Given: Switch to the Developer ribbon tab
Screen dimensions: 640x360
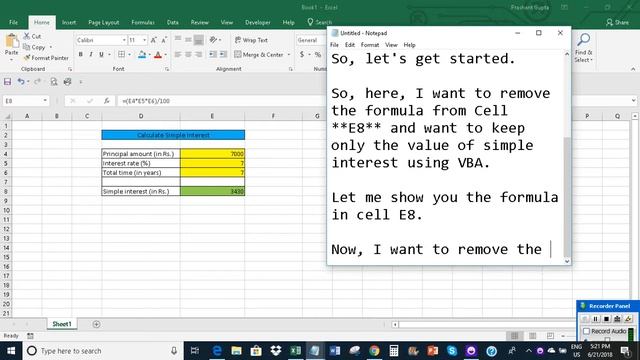Looking at the screenshot, I should pyautogui.click(x=258, y=22).
